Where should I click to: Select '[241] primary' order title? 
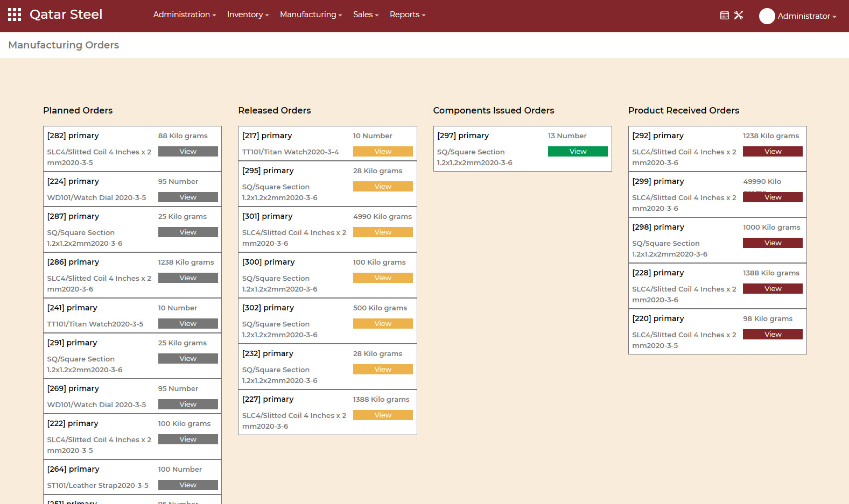[x=72, y=308]
